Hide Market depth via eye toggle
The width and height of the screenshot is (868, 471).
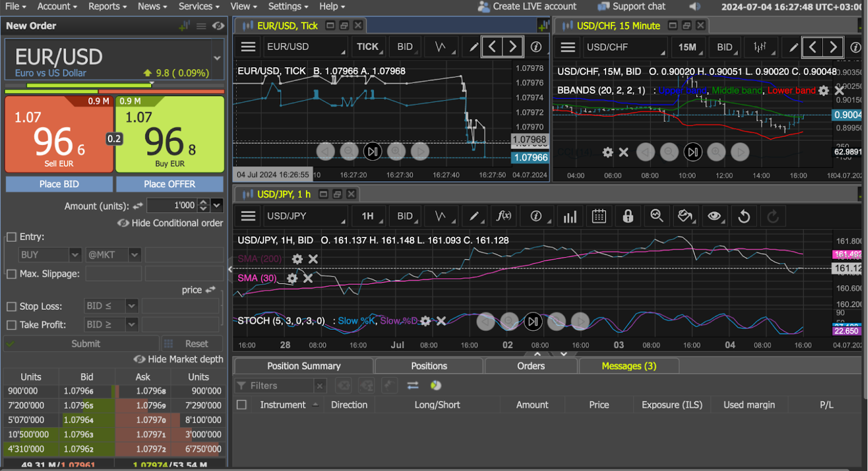[140, 359]
